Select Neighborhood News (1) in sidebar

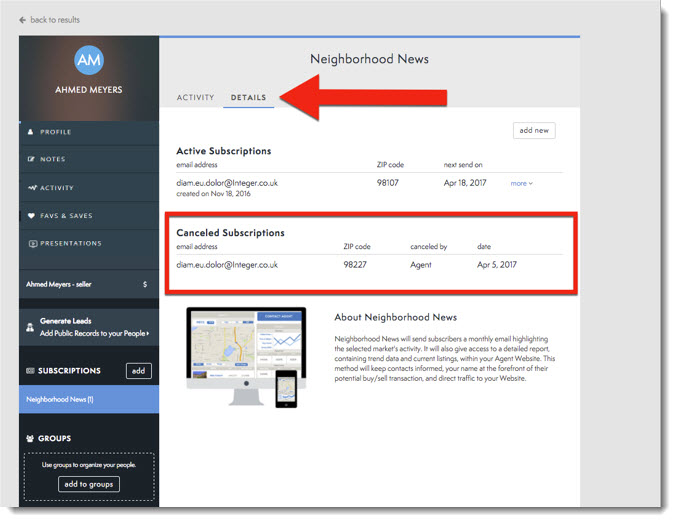coord(89,400)
